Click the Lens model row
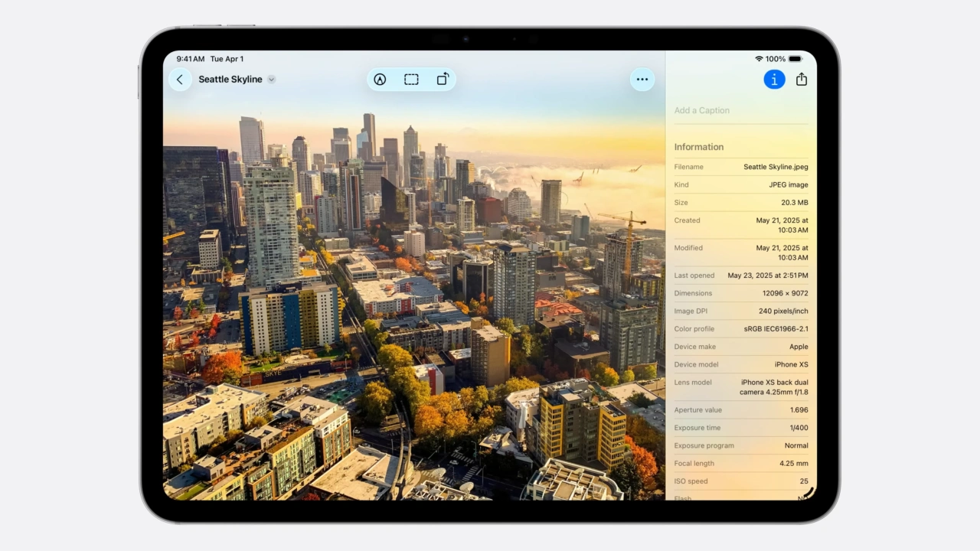 coord(740,387)
